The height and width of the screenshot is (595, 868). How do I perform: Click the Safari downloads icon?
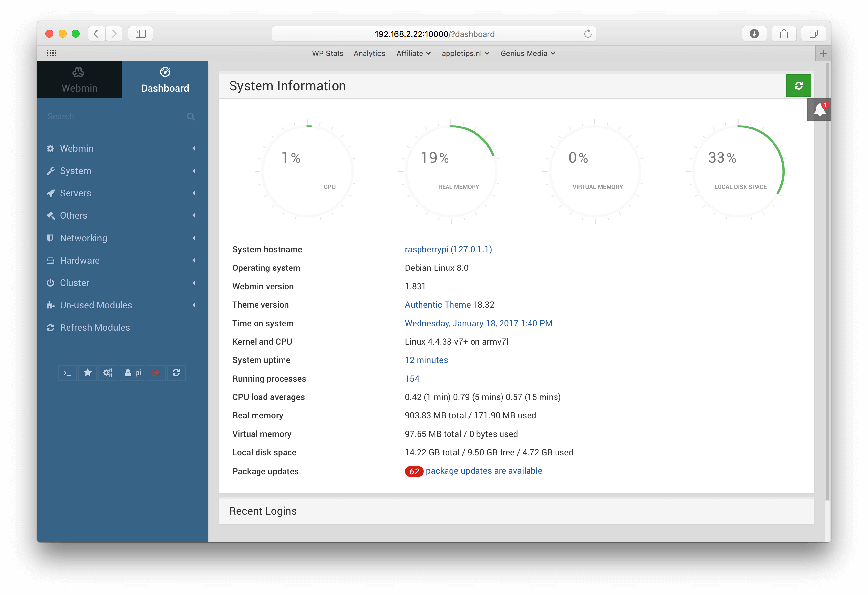754,34
